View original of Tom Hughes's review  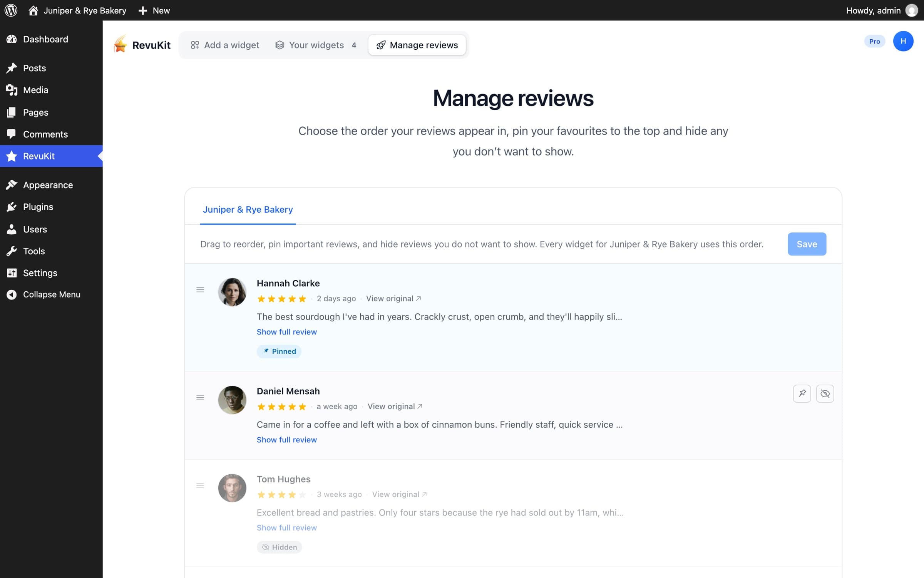(x=400, y=494)
